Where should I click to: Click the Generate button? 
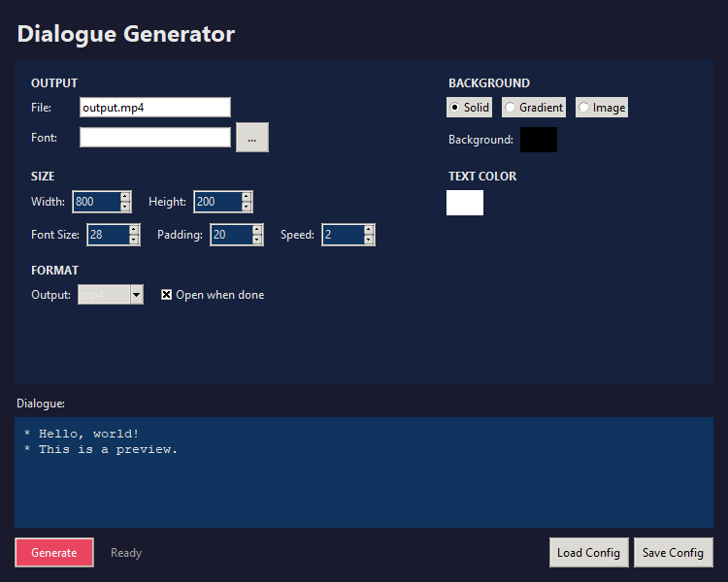point(54,552)
